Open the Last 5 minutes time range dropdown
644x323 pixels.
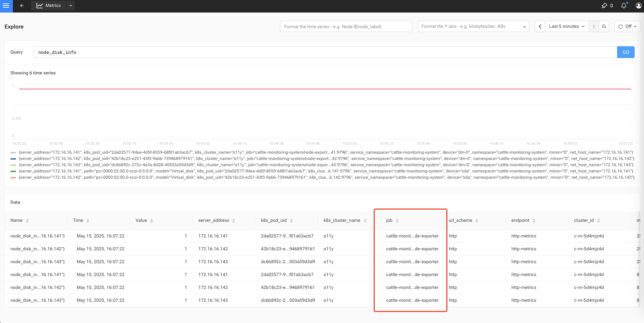[566, 26]
